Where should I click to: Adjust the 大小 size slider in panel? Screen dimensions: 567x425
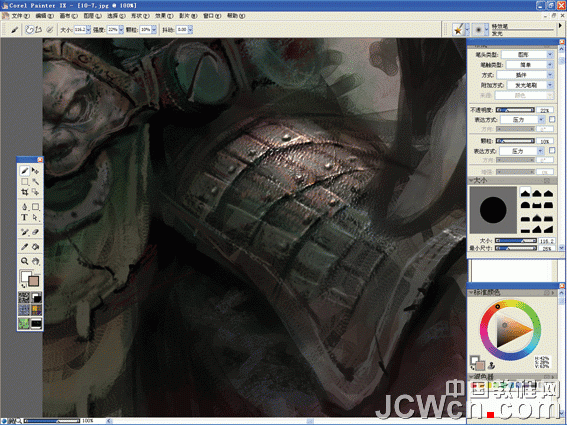point(515,241)
